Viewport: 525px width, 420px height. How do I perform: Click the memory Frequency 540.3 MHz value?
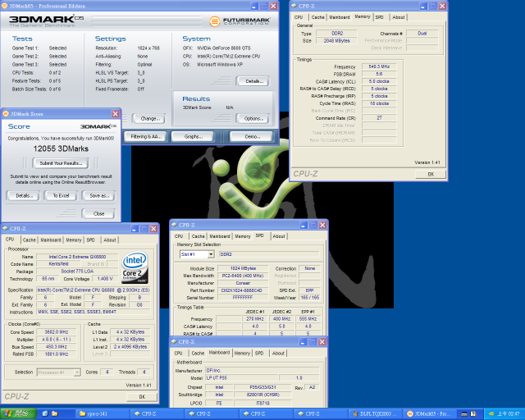click(x=379, y=66)
